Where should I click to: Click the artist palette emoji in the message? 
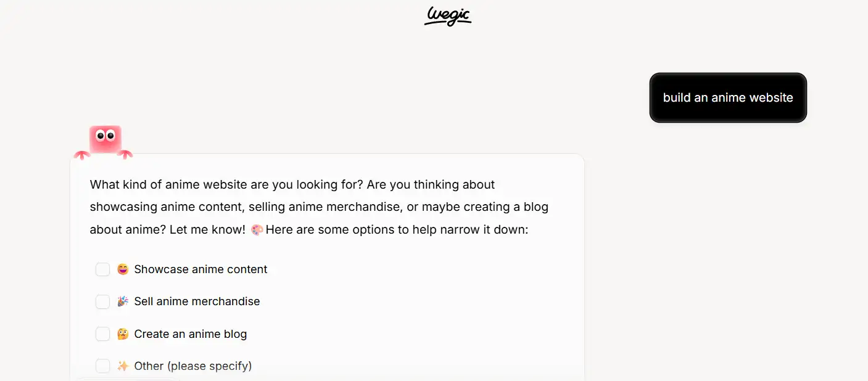257,230
